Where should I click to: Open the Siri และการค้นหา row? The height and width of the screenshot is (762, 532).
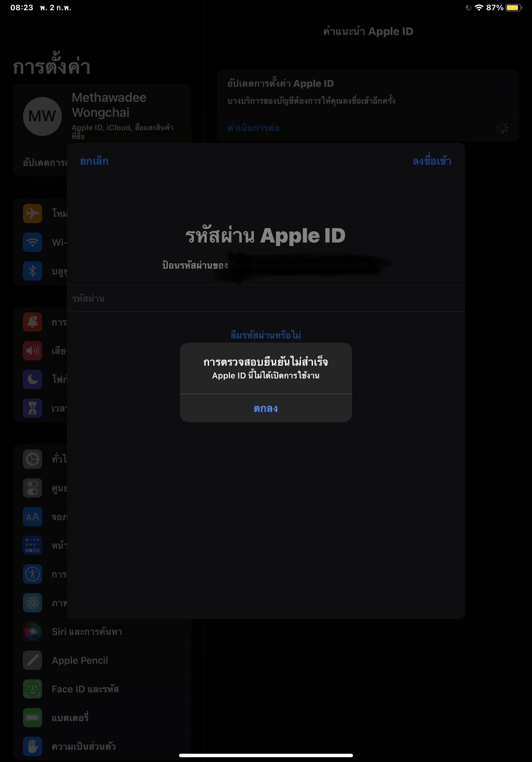(102, 631)
